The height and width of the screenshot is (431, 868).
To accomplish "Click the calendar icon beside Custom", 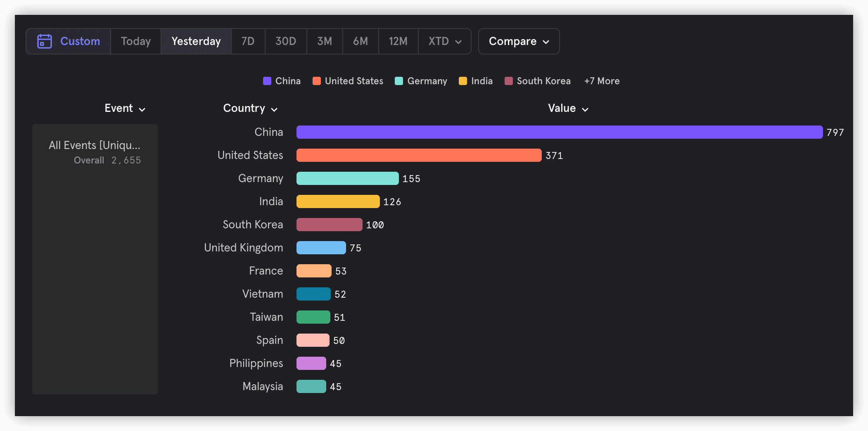I will (x=45, y=41).
